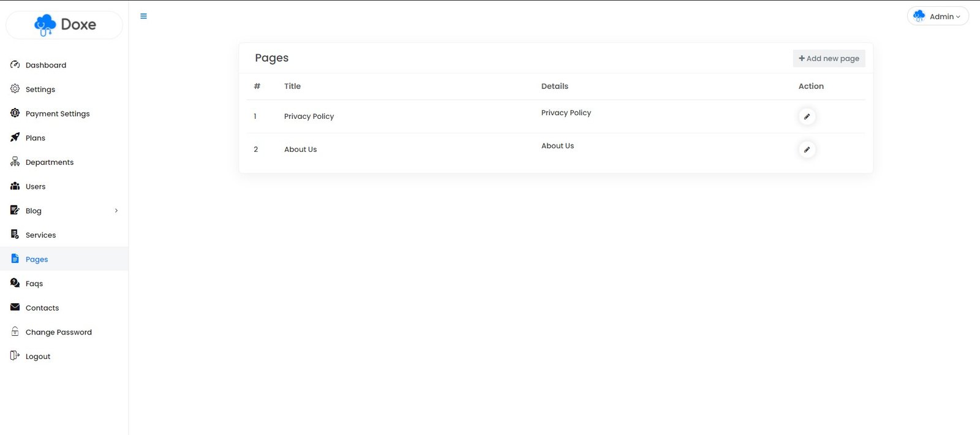The image size is (980, 435).
Task: Click the Contacts envelope icon
Action: pyautogui.click(x=15, y=308)
